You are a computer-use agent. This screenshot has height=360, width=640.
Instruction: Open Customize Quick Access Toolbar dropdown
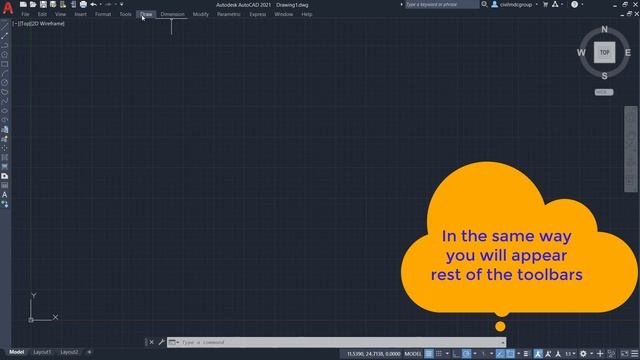tap(122, 4)
